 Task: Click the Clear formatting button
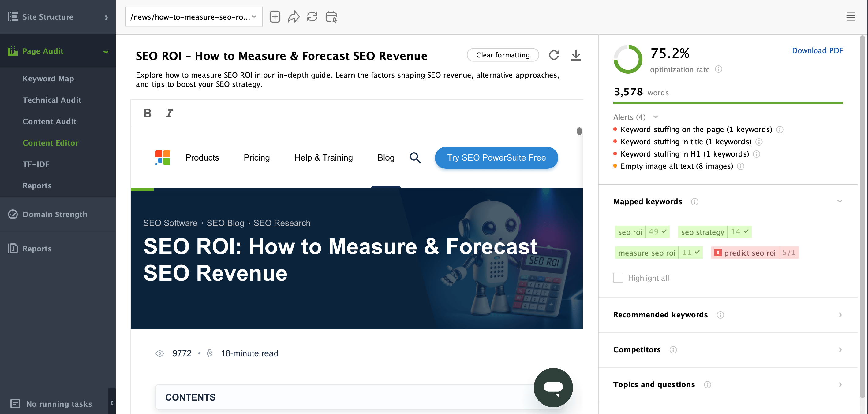pos(503,55)
